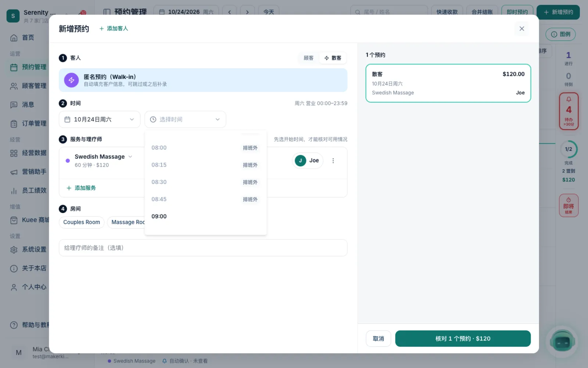
Task: Select the 08:00 time slot
Action: 205,148
